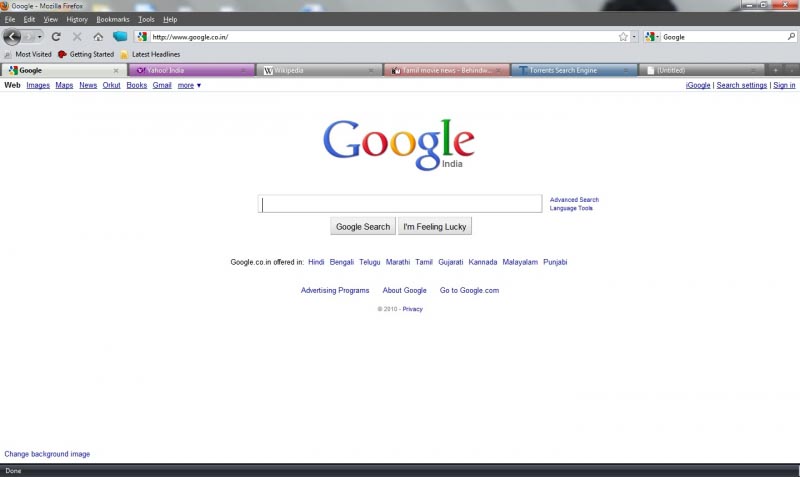Go to the home page icon
This screenshot has width=800, height=477.
pyautogui.click(x=98, y=37)
